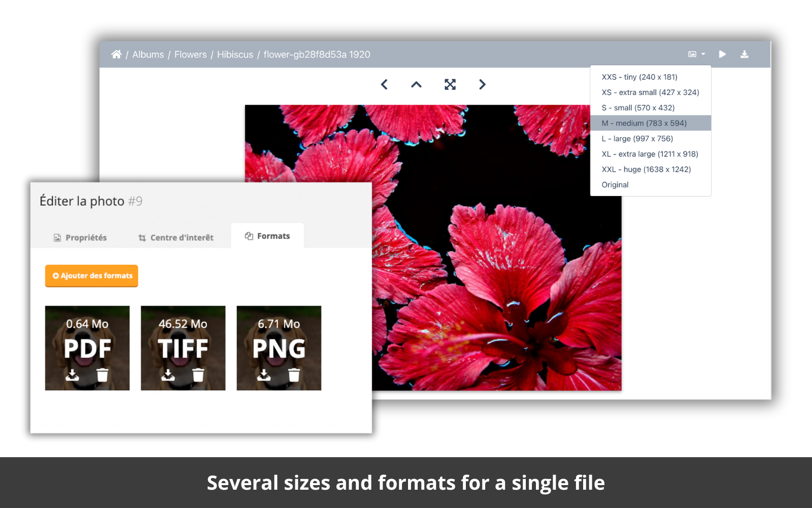Open the Flowers album from the breadcrumb

coord(190,54)
